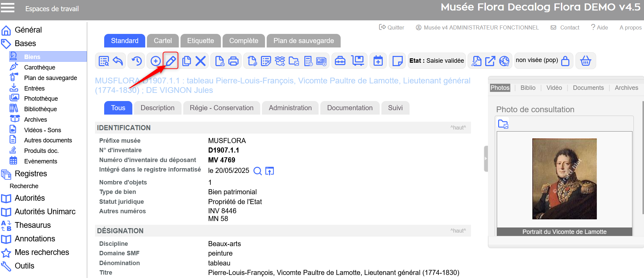Click the printer icon in toolbar
Image resolution: width=644 pixels, height=278 pixels.
(233, 61)
